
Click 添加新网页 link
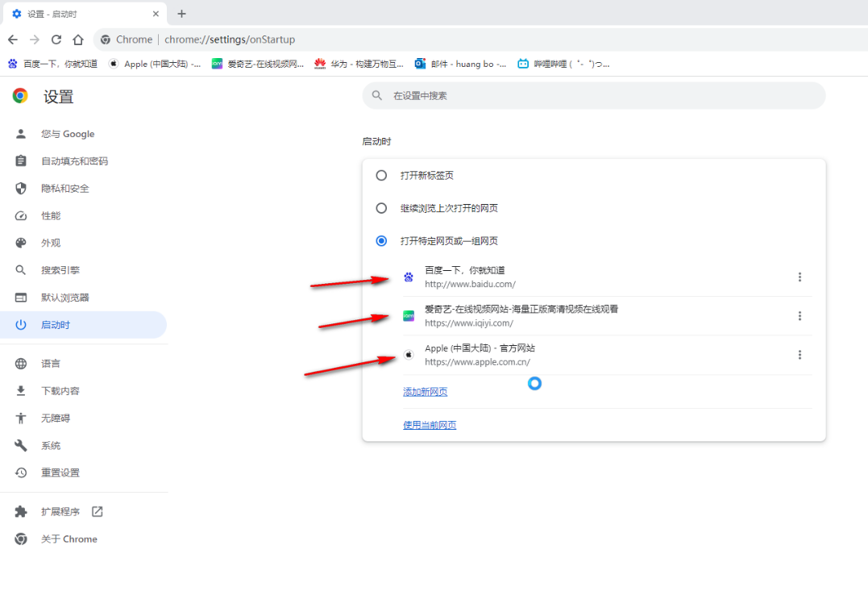click(426, 391)
